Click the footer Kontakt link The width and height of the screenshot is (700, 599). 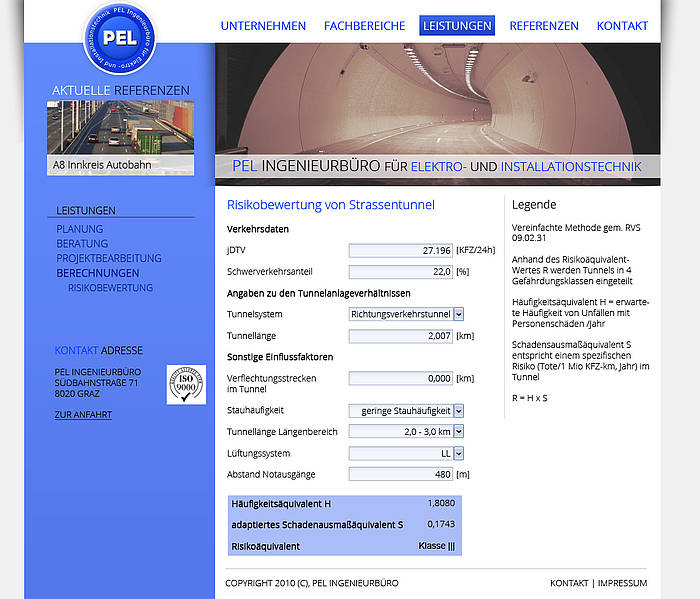569,583
